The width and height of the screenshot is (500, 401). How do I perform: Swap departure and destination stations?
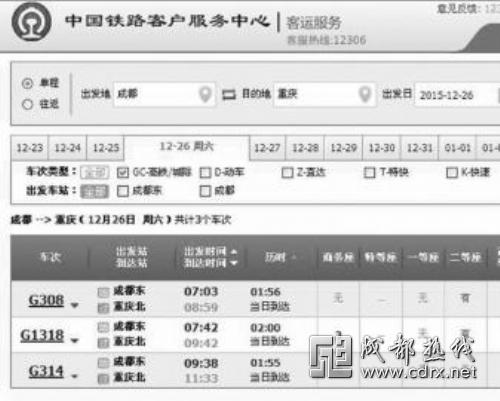229,95
